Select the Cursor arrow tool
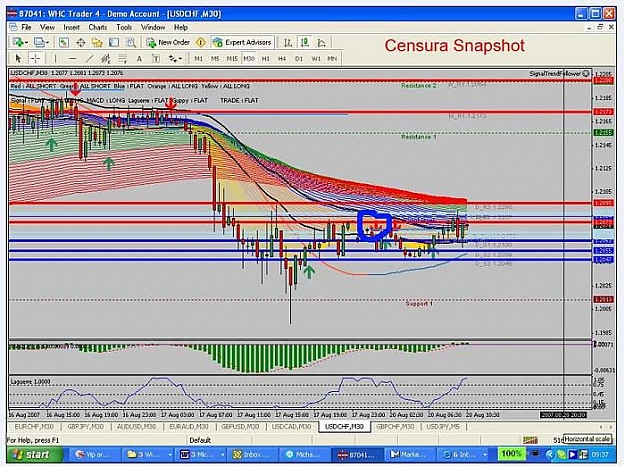Viewport: 625px width, 467px height. click(18, 59)
